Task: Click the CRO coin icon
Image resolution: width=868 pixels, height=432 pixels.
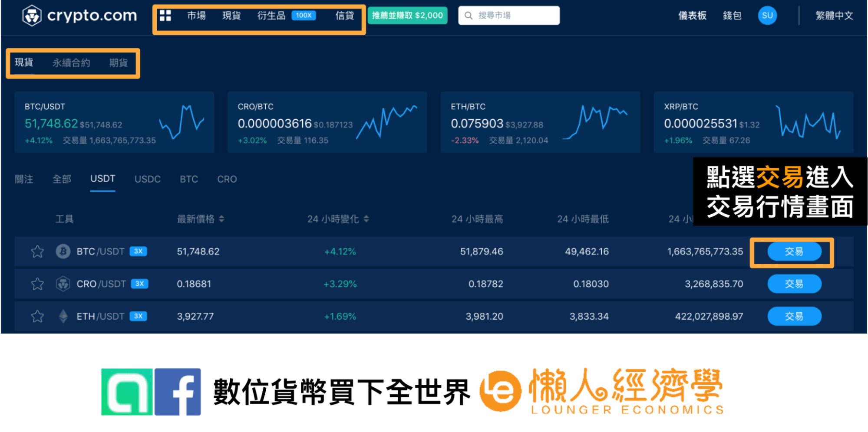Action: 63,284
